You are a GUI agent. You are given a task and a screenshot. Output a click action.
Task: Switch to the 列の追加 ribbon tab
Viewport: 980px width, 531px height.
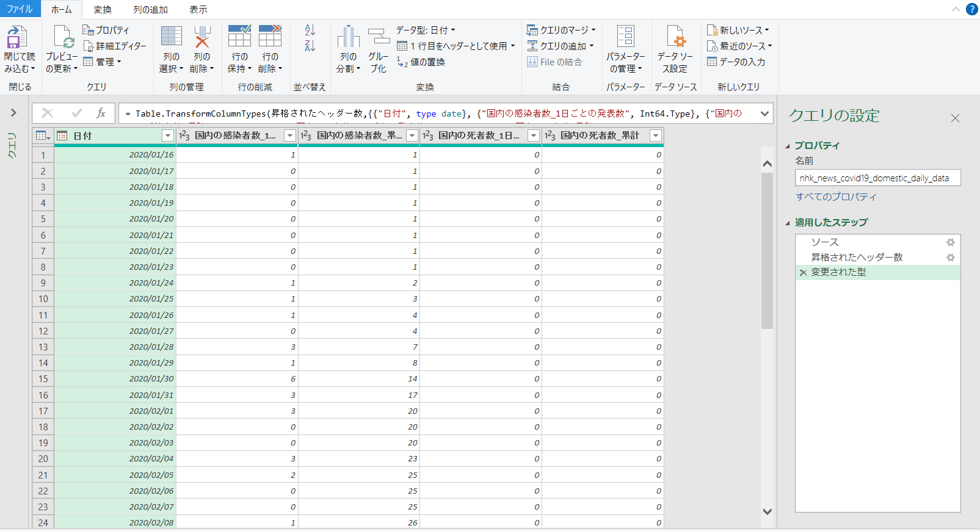pos(150,9)
